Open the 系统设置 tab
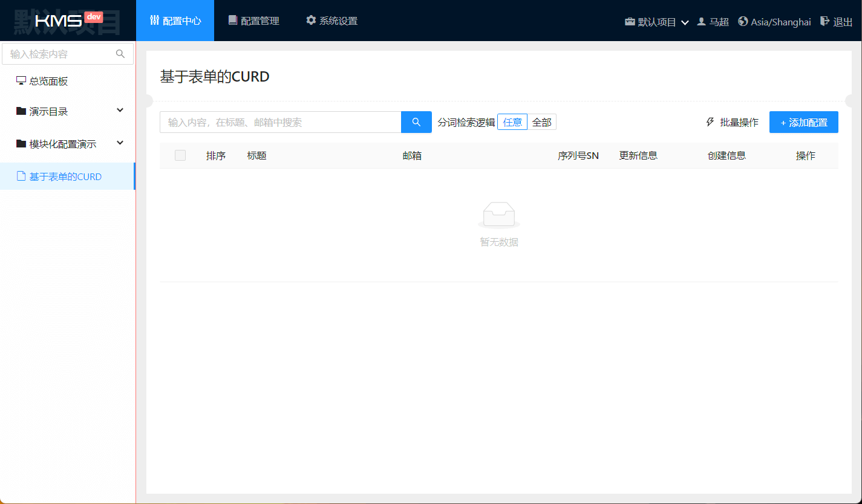The width and height of the screenshot is (862, 504). [x=331, y=21]
